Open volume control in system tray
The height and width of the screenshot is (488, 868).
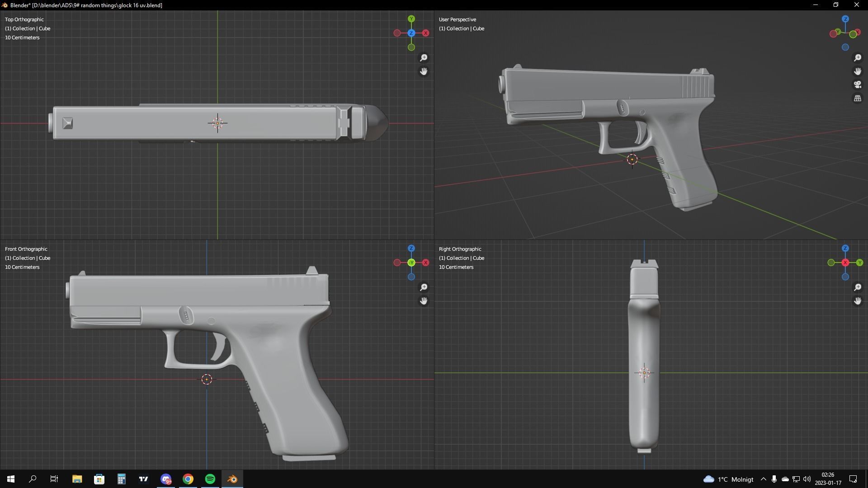tap(807, 479)
